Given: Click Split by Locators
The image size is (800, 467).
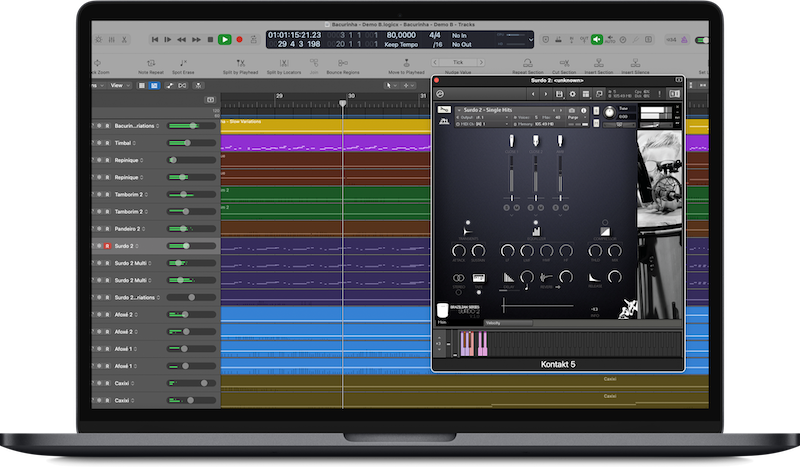Looking at the screenshot, I should 284,66.
